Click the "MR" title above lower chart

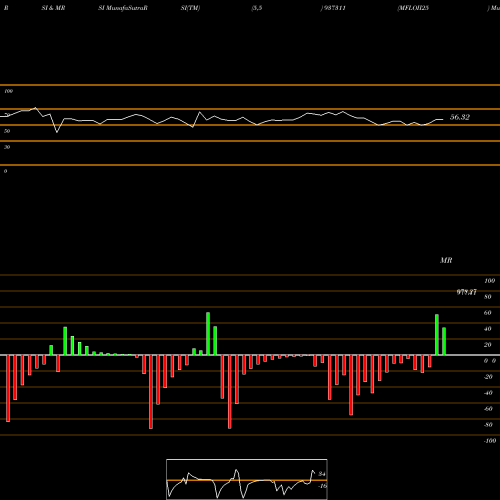pyautogui.click(x=446, y=260)
